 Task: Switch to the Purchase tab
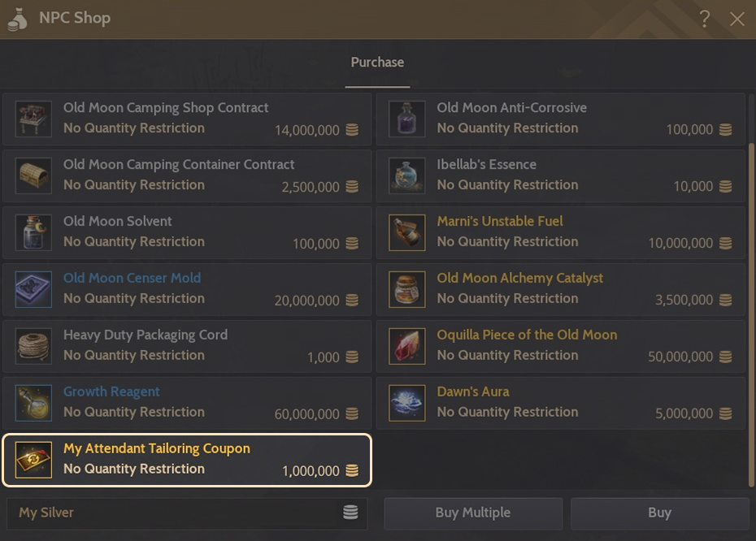pyautogui.click(x=377, y=63)
